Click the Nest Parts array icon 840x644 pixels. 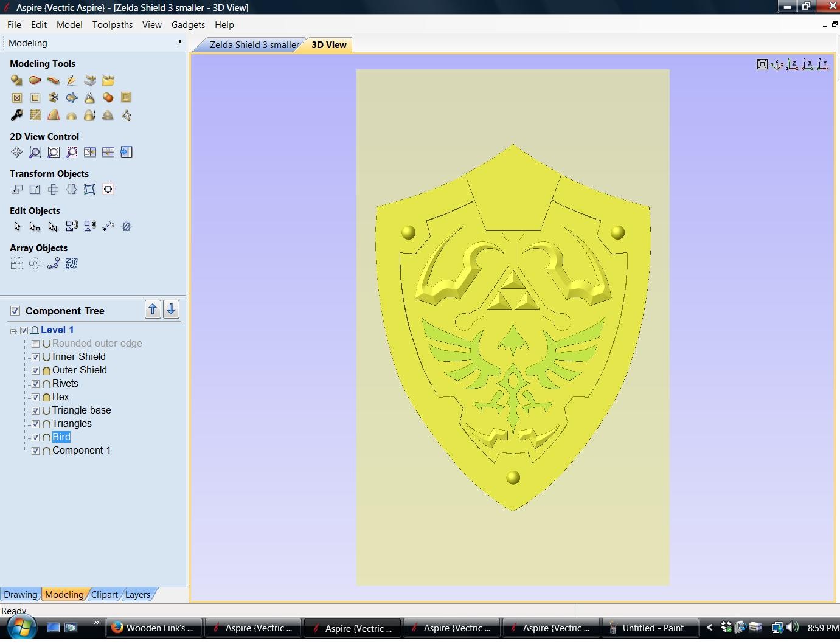pyautogui.click(x=72, y=263)
